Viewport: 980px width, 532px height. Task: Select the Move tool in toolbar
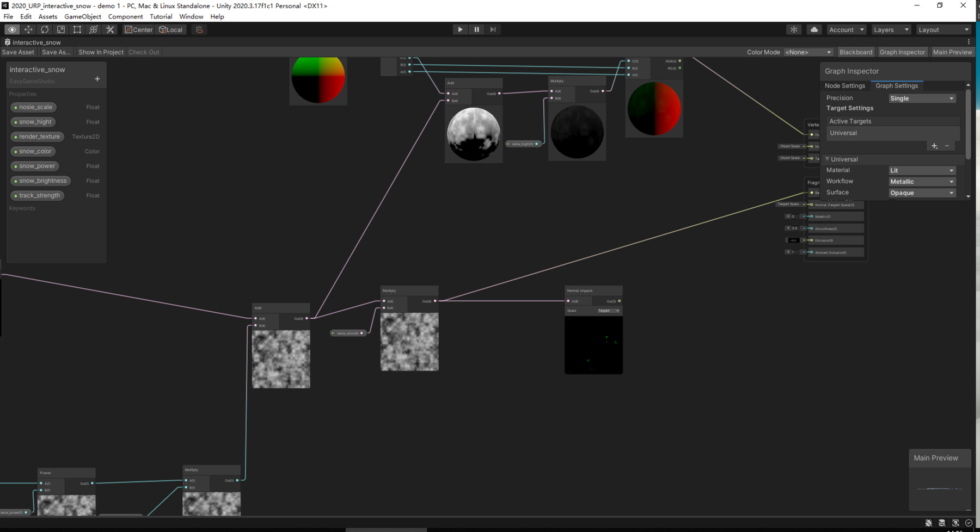pos(28,30)
